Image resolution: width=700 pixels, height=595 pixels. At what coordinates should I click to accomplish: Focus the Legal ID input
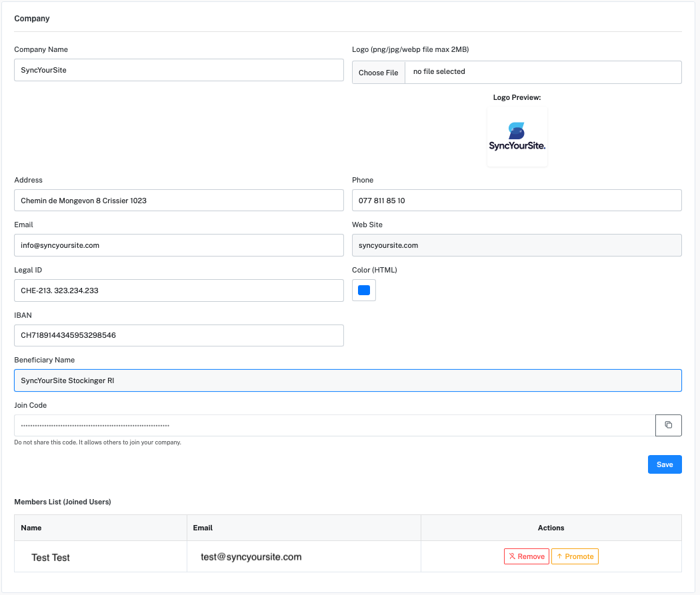[x=179, y=291]
